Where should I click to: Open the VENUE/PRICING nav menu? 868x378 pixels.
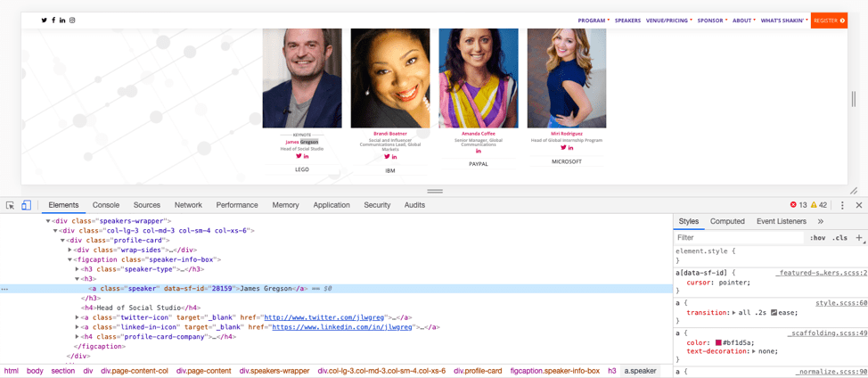(668, 21)
